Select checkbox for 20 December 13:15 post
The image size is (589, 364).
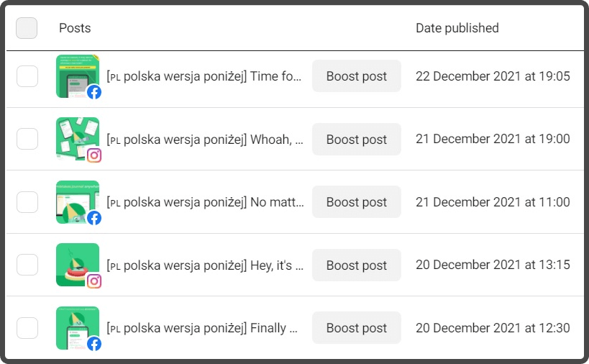[27, 265]
